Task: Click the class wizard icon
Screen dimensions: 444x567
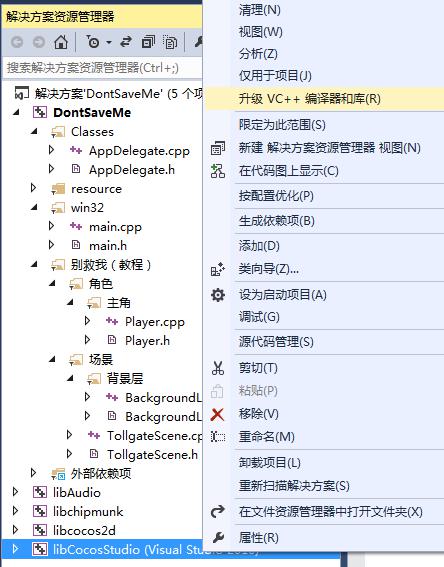Action: [218, 269]
